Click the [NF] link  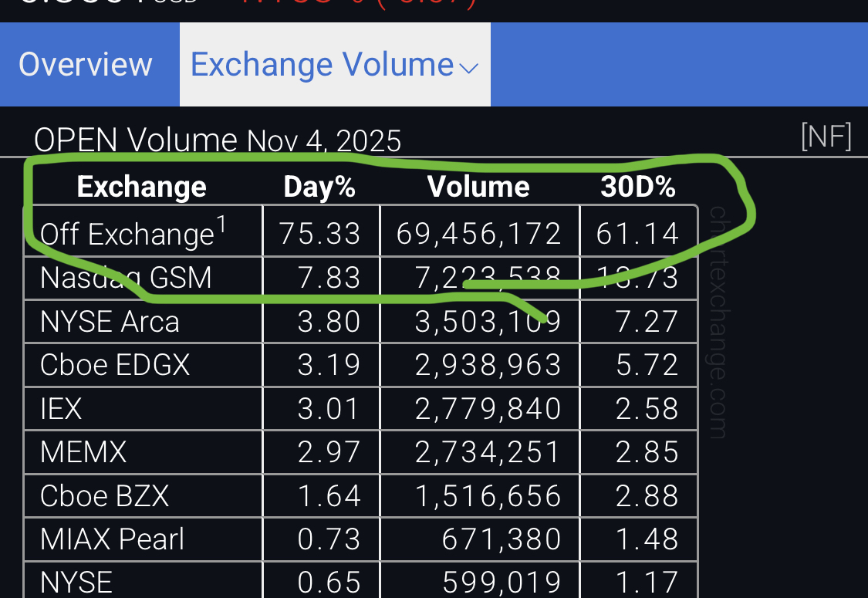[x=826, y=137]
